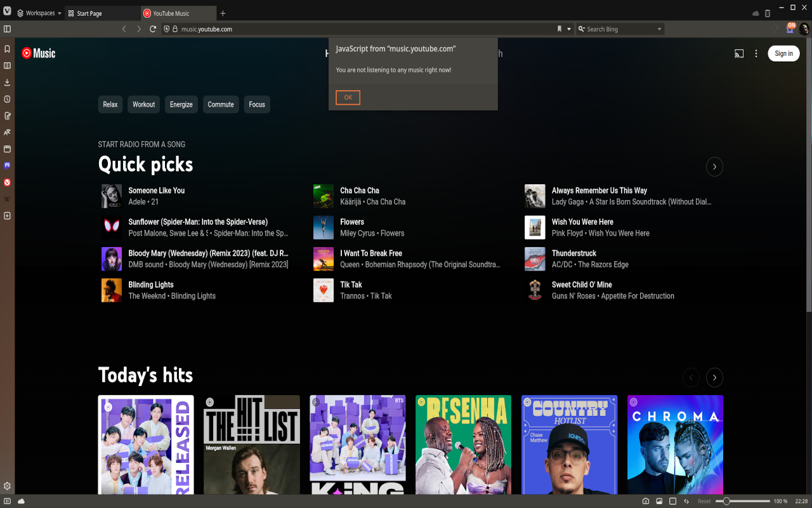812x508 pixels.
Task: Expand the search box history dropdown arrow
Action: 659,29
